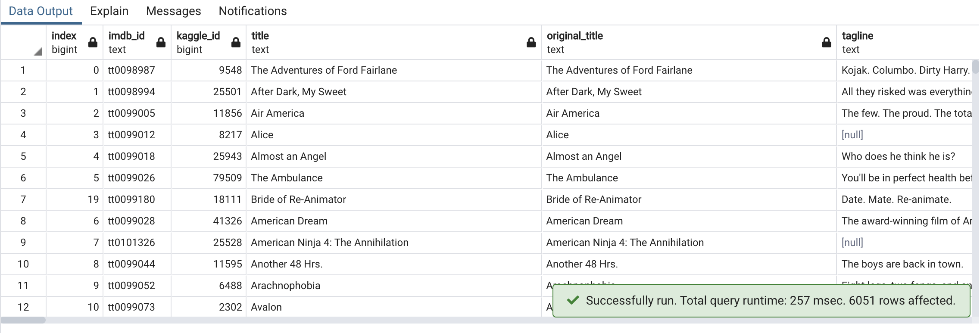Click the lock icon on original_title column
The width and height of the screenshot is (980, 333).
(x=826, y=42)
